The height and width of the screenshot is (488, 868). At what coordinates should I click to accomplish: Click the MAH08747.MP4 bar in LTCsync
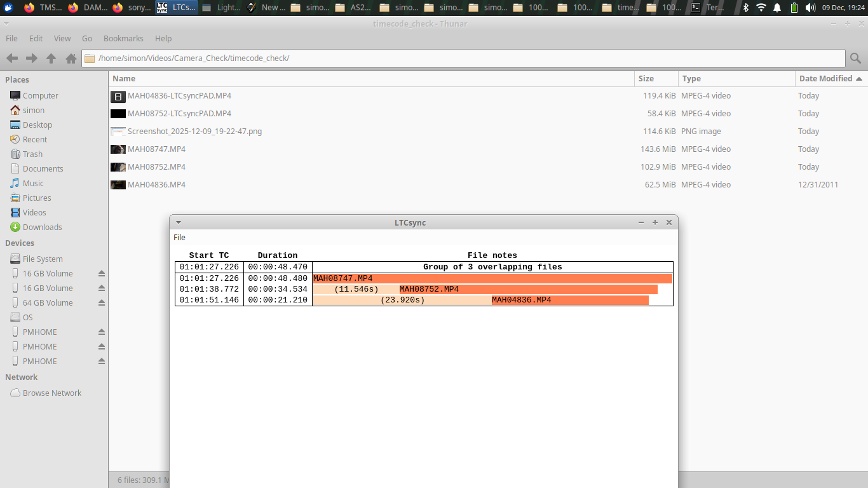click(492, 278)
